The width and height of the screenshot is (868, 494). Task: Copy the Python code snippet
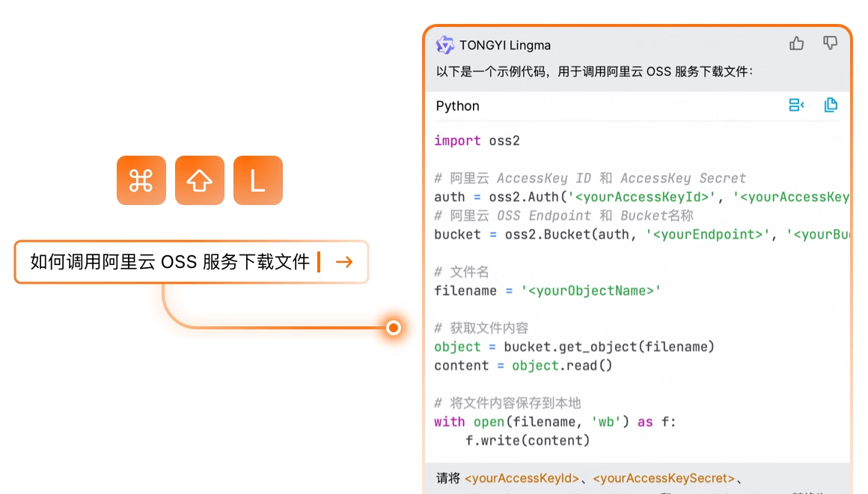click(831, 106)
